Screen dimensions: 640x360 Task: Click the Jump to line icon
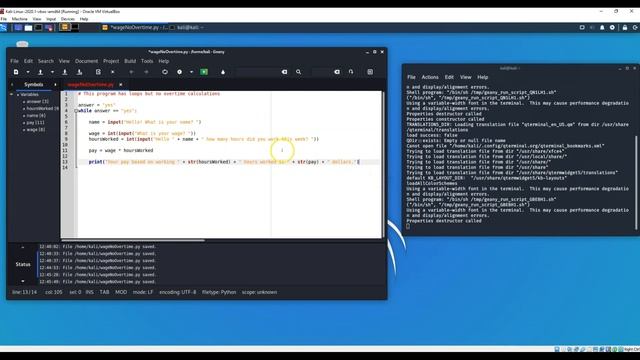(x=351, y=72)
